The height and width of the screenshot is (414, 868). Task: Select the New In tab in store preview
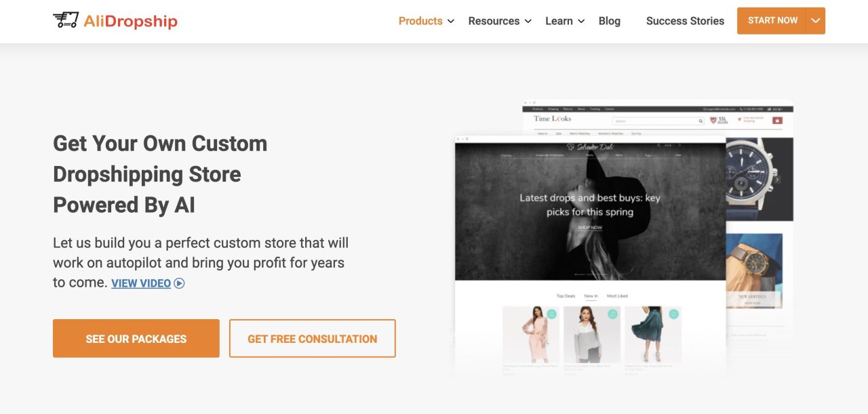(591, 296)
